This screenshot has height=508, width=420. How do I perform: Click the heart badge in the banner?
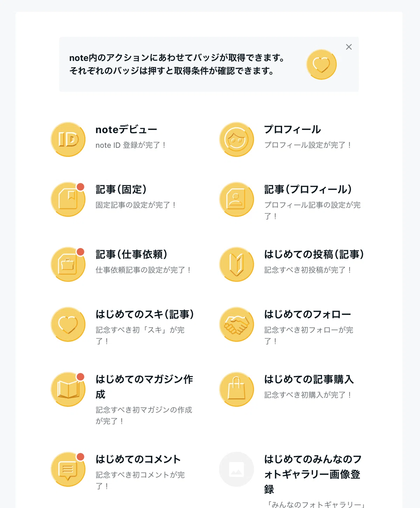point(321,64)
